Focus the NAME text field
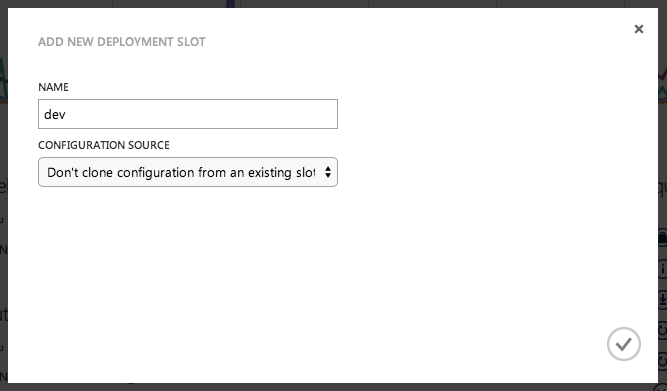Viewport: 667px width, 391px height. click(188, 114)
